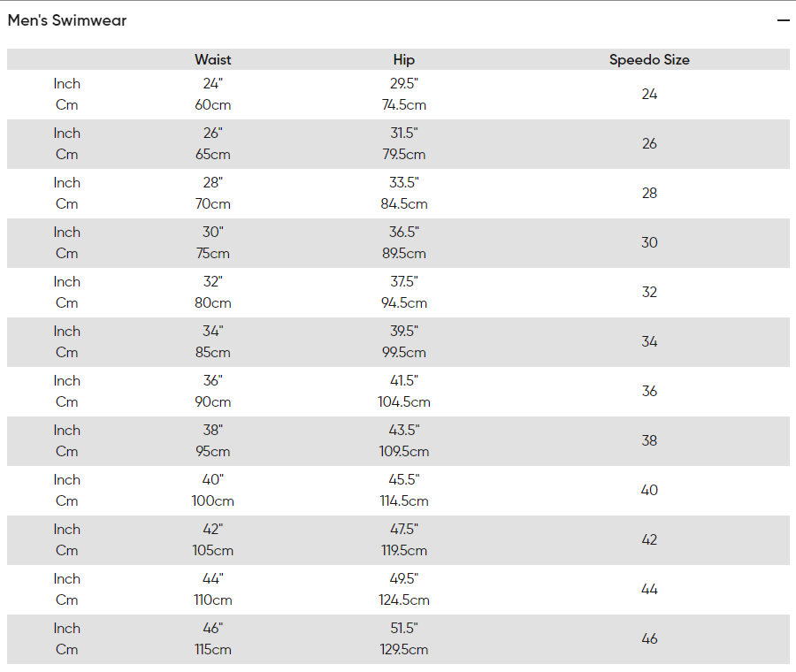
Task: Select Speedo Size 26 cell
Action: 649,143
